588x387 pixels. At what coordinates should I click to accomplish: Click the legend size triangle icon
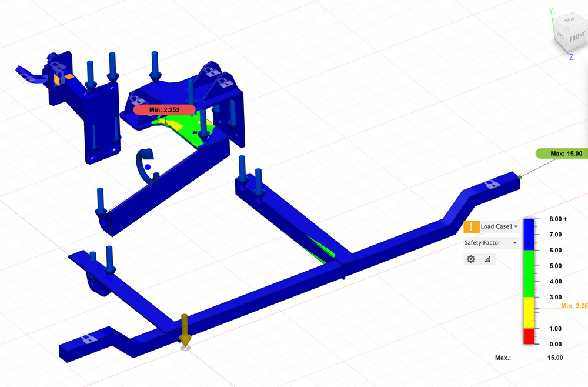(487, 259)
